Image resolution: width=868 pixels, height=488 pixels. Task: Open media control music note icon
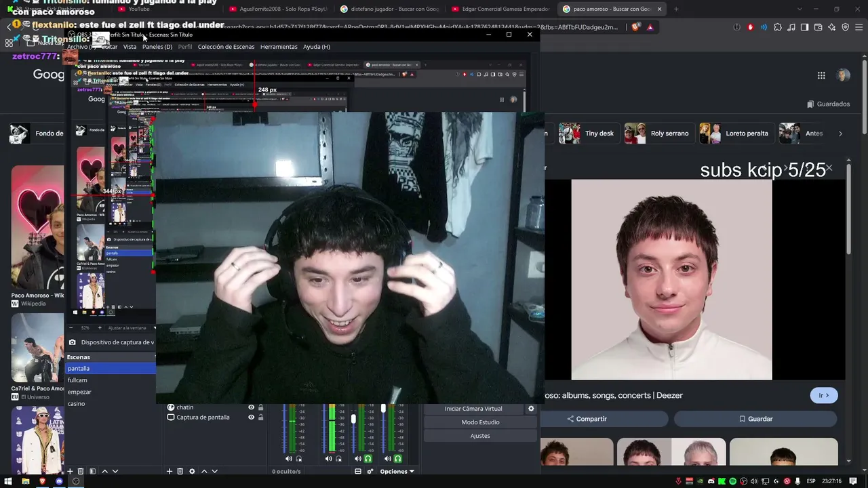[x=791, y=27]
